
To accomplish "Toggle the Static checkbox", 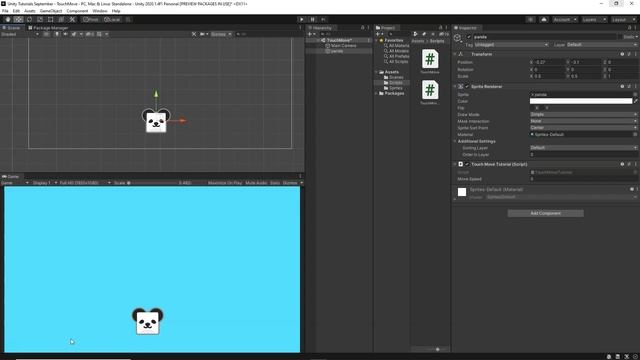I will tap(620, 37).
